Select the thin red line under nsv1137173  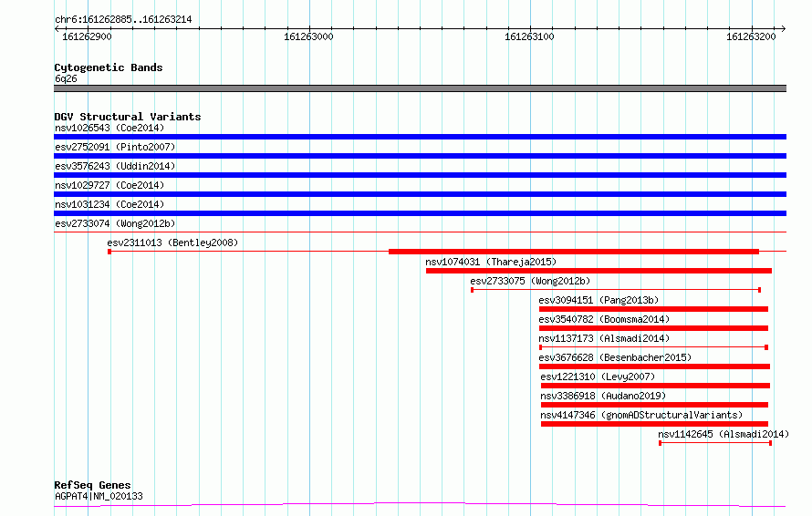point(653,347)
